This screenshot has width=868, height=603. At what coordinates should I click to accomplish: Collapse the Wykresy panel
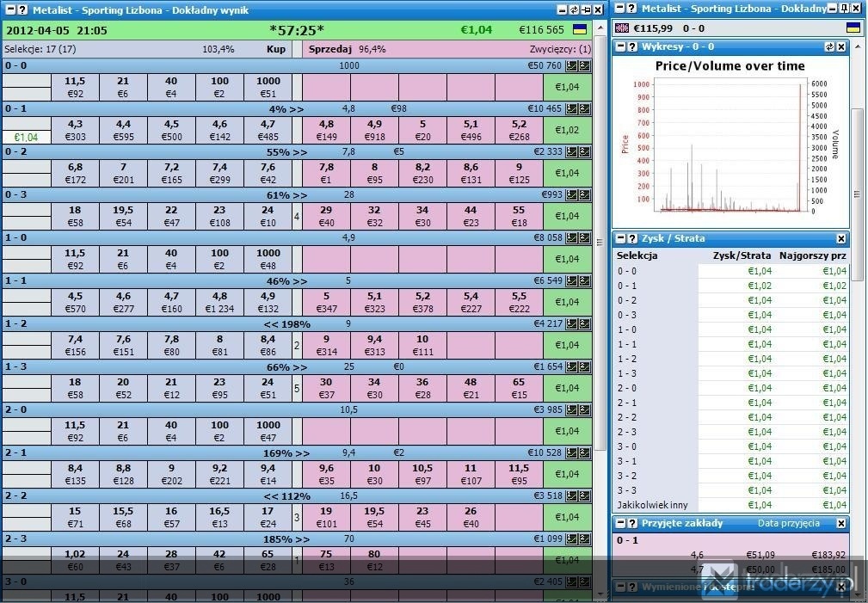[620, 47]
